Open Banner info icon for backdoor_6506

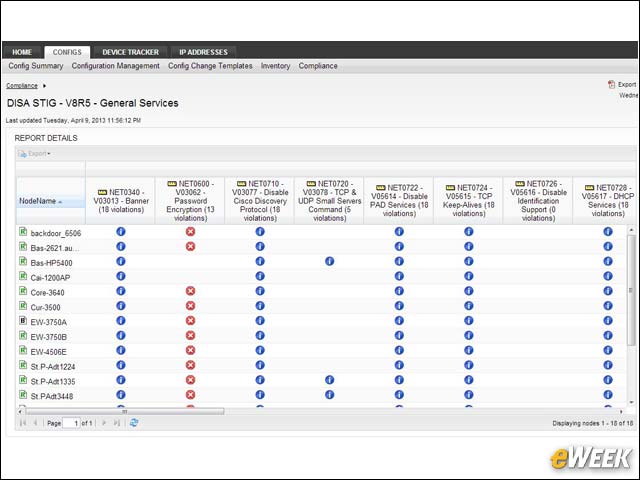click(x=121, y=231)
